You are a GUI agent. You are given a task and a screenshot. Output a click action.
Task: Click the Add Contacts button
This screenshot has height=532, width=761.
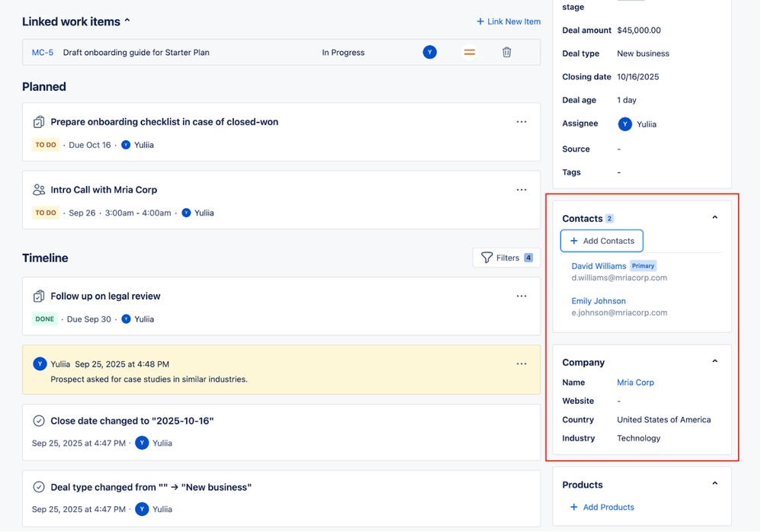pyautogui.click(x=602, y=241)
